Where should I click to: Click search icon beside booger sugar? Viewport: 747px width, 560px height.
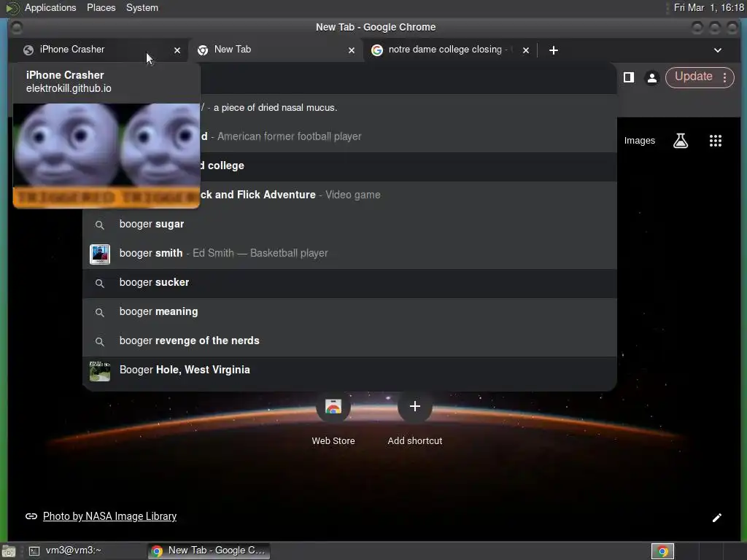[x=99, y=225]
